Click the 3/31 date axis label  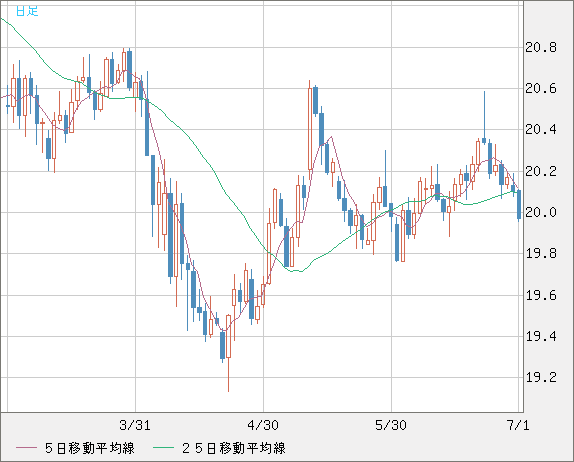pos(135,425)
